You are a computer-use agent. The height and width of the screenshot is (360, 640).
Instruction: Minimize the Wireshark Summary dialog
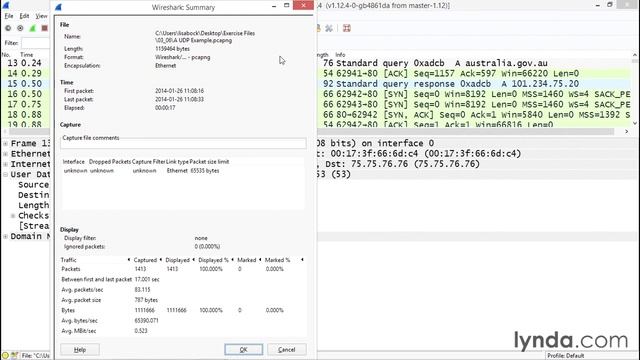[274, 6]
